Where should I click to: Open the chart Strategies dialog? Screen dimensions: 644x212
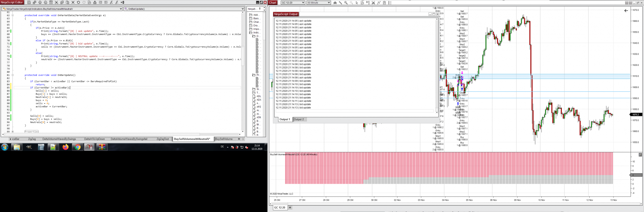[x=384, y=3]
